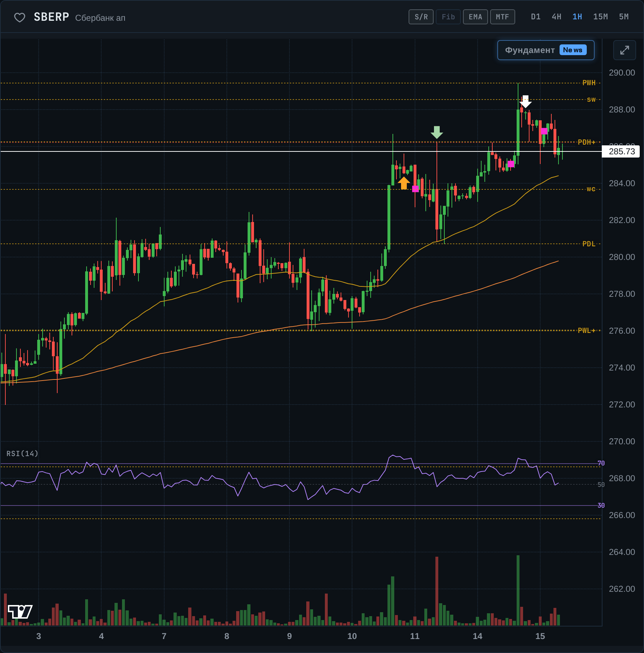
Task: Switch to the D1 timeframe
Action: 536,17
